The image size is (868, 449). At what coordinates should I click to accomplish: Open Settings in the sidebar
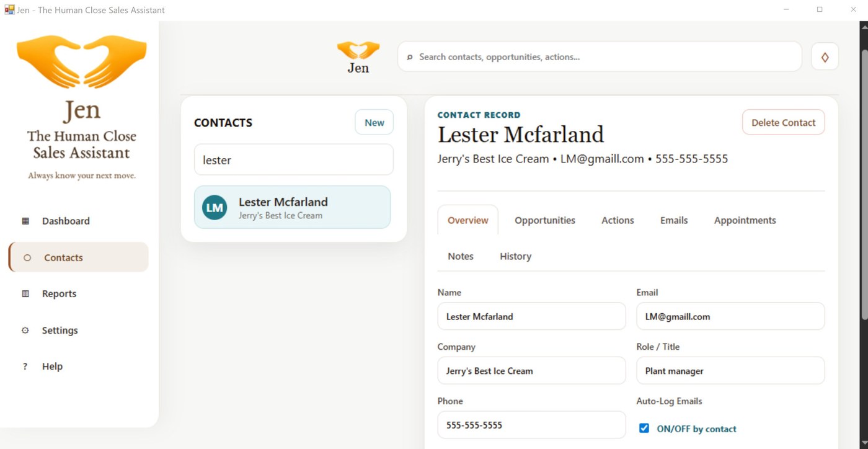(78, 331)
